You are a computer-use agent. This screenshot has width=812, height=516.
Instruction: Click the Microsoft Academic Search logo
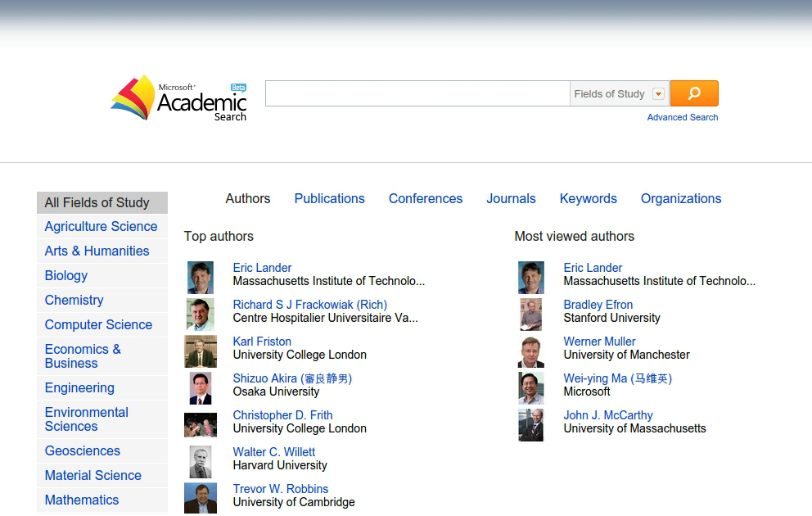178,98
